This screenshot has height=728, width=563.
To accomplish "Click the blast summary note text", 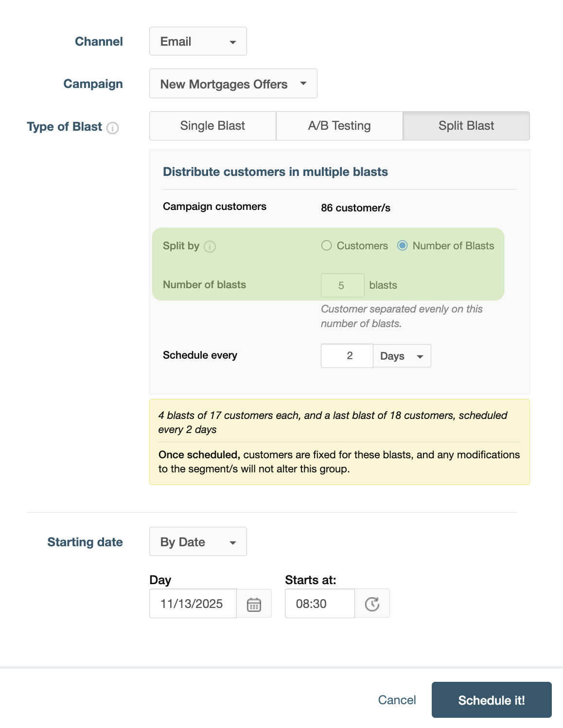I will (x=333, y=422).
